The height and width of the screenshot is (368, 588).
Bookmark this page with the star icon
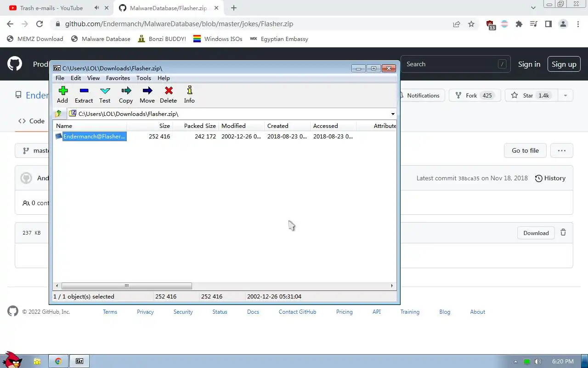471,24
